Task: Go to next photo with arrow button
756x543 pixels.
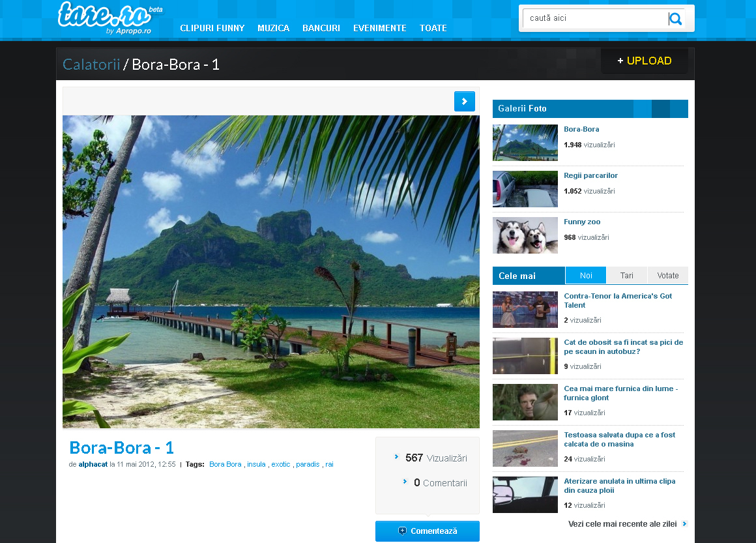Action: click(x=464, y=102)
